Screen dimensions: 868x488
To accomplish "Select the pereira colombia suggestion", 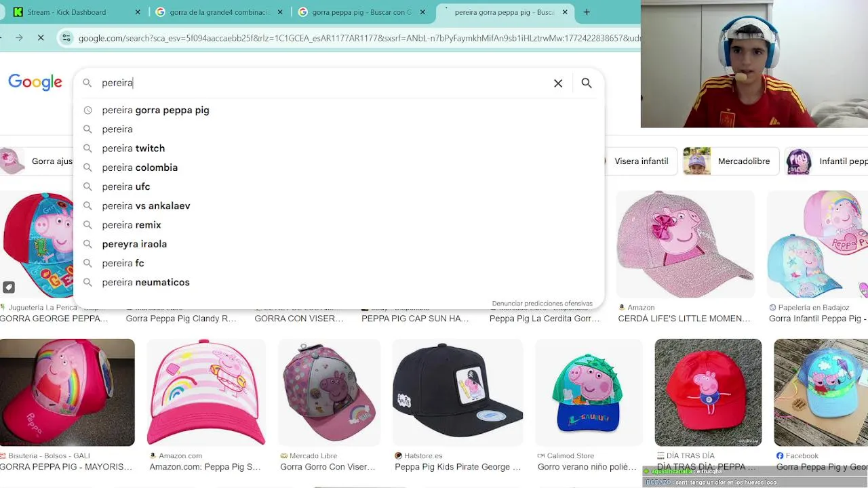I will (x=140, y=167).
